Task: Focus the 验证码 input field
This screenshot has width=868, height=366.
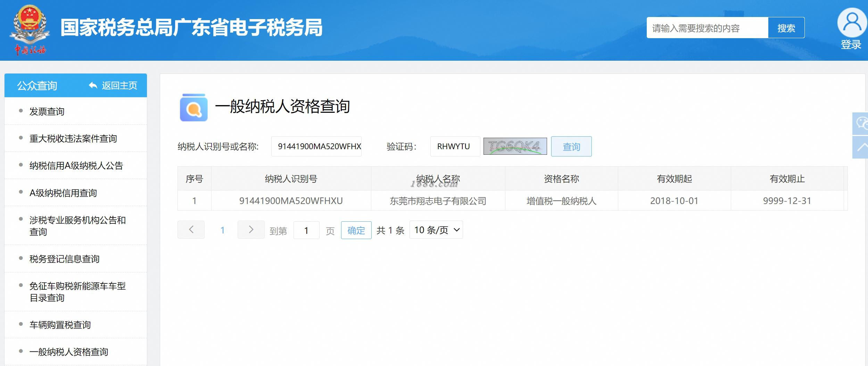Action: 455,146
